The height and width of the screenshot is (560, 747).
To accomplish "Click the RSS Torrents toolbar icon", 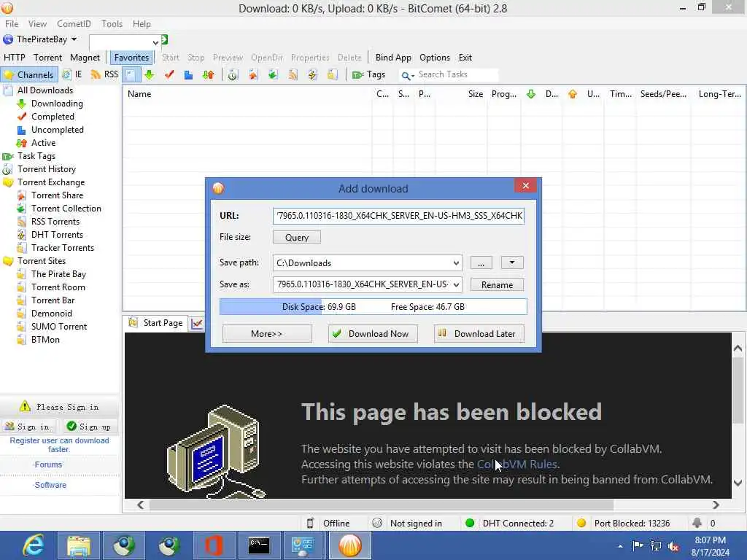I will 293,75.
